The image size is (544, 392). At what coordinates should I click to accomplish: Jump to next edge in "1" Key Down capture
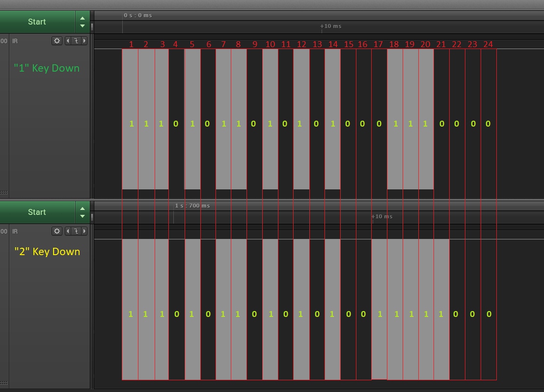pyautogui.click(x=84, y=41)
